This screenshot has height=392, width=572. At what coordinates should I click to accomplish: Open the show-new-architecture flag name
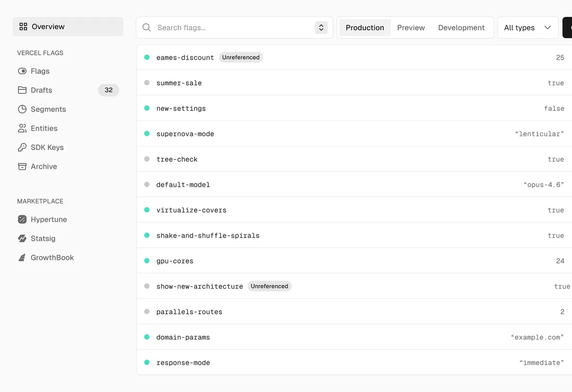pyautogui.click(x=200, y=286)
